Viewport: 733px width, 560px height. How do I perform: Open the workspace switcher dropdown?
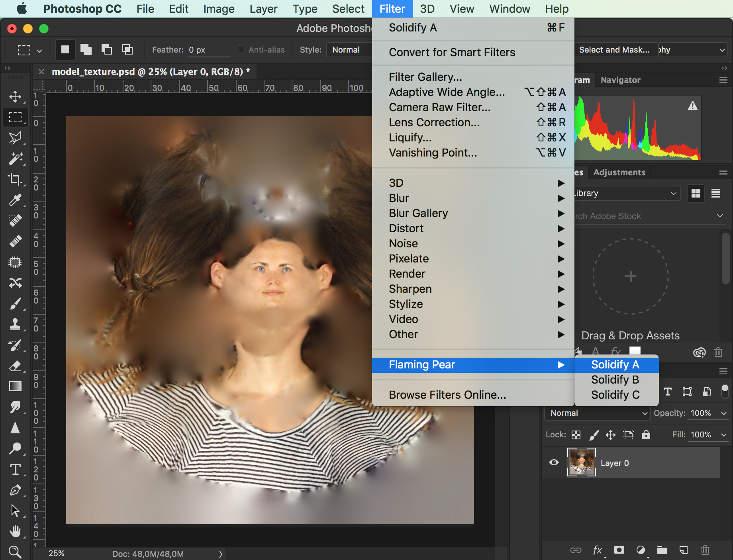coord(692,50)
